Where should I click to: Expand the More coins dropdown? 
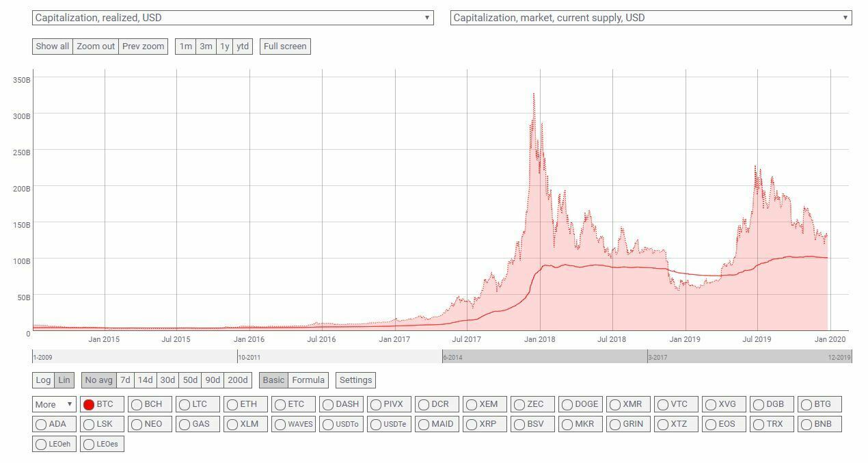tap(53, 404)
